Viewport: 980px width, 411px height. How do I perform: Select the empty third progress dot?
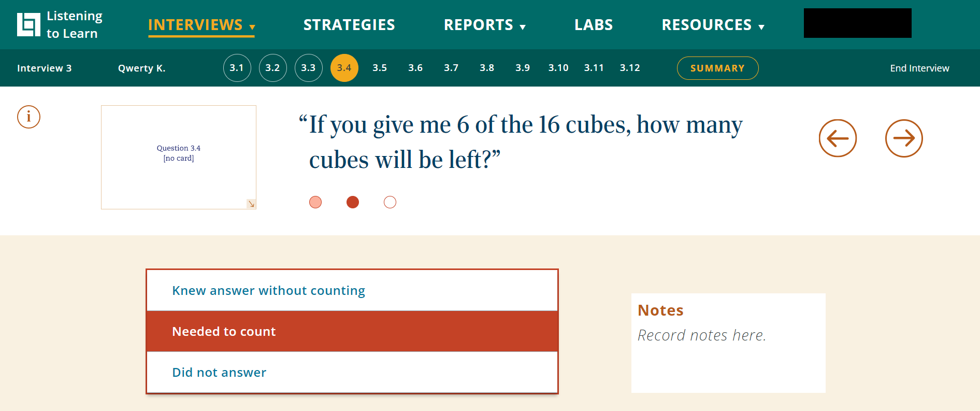tap(390, 202)
